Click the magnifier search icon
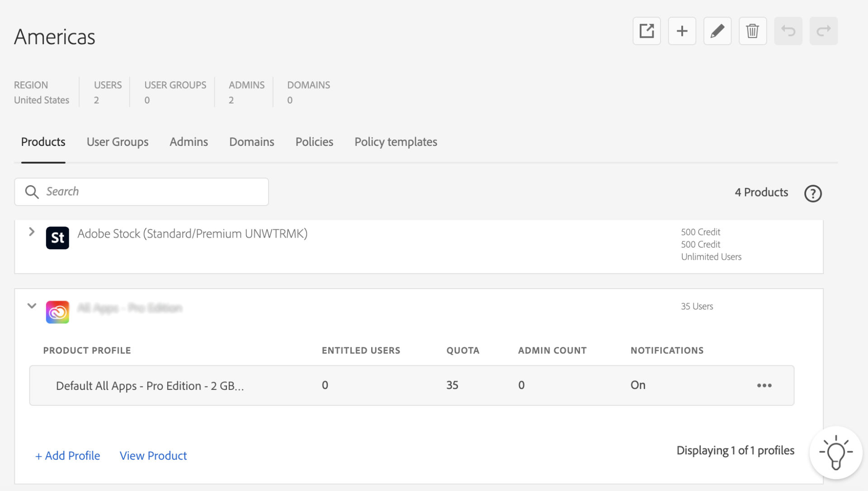 click(32, 192)
